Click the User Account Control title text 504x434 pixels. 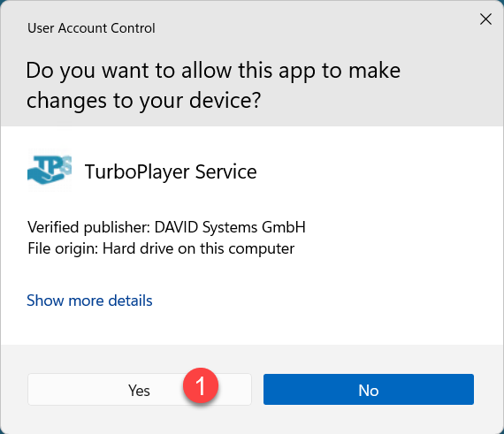(91, 28)
